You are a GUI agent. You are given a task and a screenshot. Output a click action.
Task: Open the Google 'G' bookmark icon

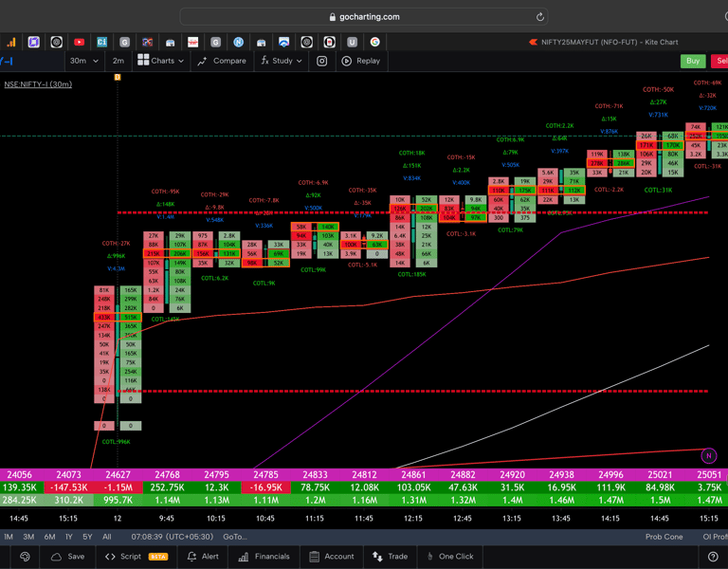pos(374,43)
